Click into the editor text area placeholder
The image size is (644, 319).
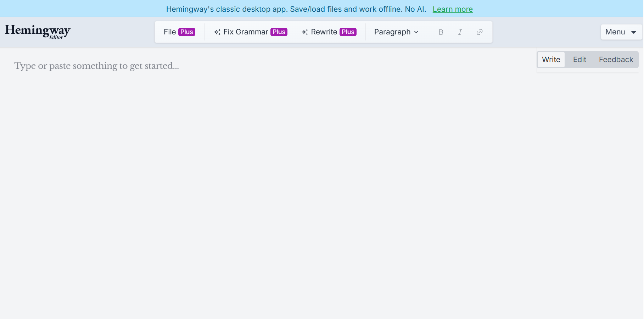[x=96, y=66]
